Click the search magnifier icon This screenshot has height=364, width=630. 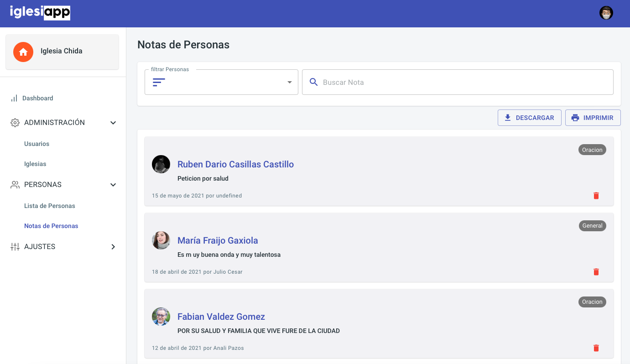(313, 82)
